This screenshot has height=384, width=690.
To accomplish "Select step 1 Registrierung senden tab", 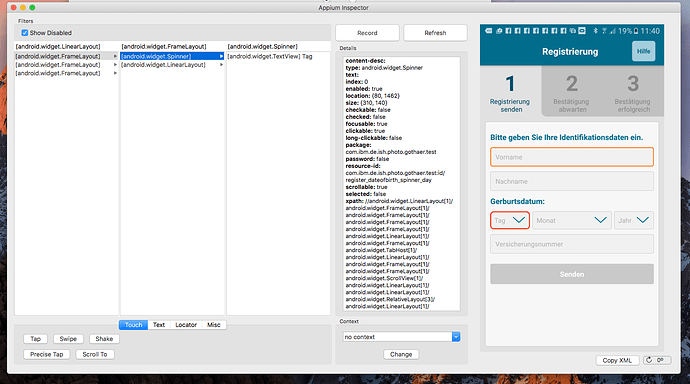I will [510, 91].
